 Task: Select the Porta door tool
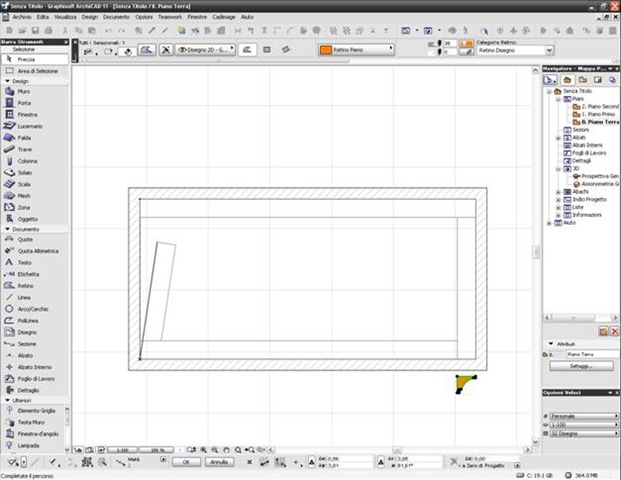[x=24, y=103]
